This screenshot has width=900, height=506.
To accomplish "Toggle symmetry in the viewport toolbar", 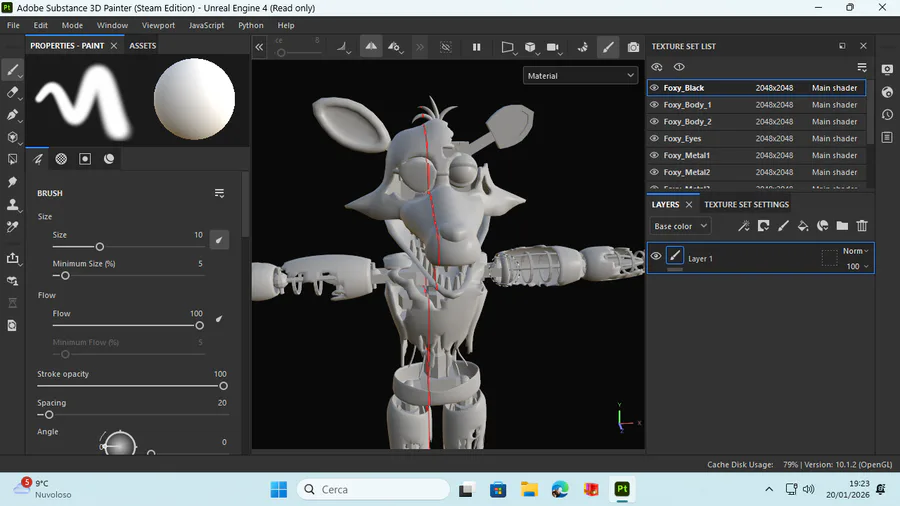I will click(371, 47).
